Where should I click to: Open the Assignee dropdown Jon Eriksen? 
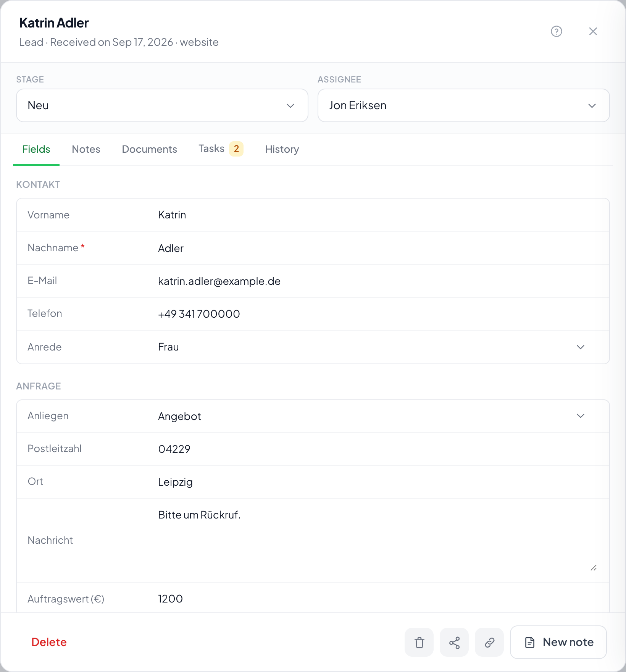tap(464, 105)
